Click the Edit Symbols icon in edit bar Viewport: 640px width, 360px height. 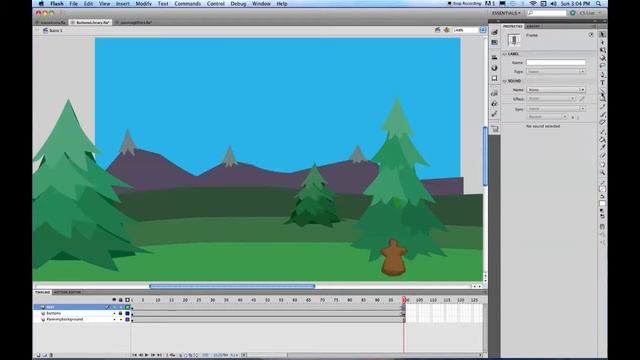pos(447,30)
